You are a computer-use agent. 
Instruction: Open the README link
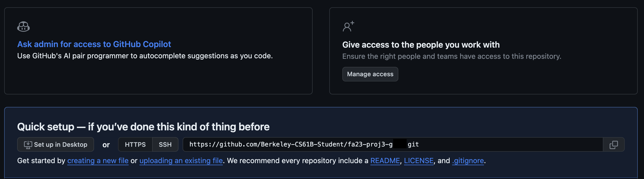[x=385, y=161]
